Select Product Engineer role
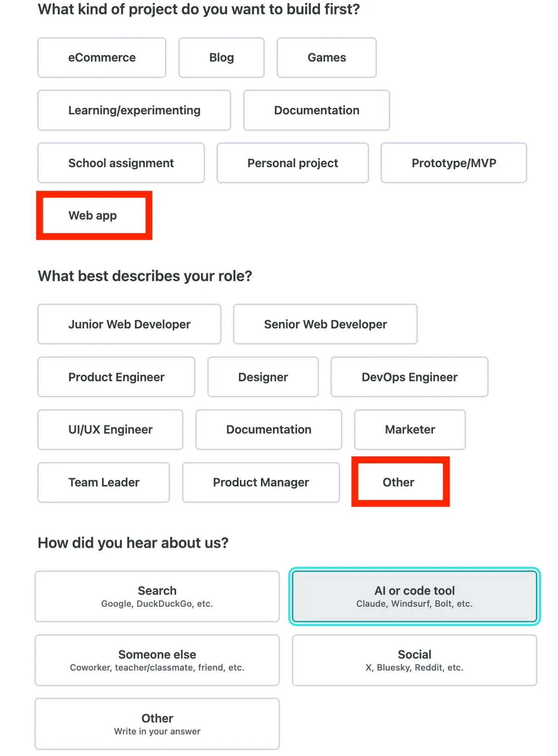 tap(116, 377)
